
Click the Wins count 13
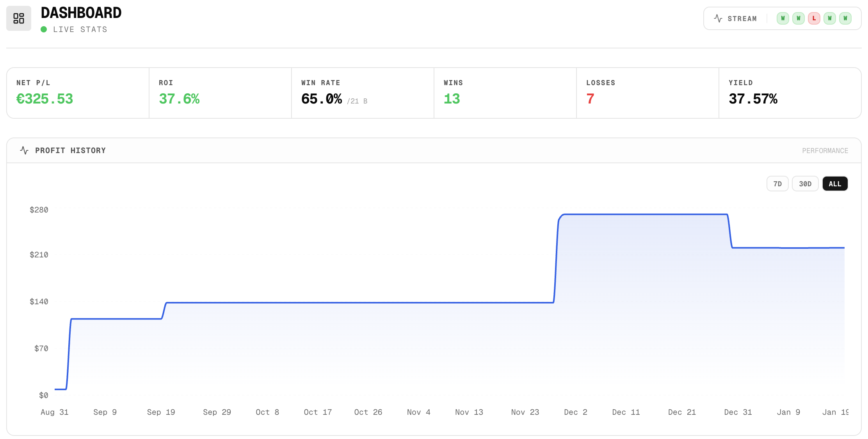[452, 99]
